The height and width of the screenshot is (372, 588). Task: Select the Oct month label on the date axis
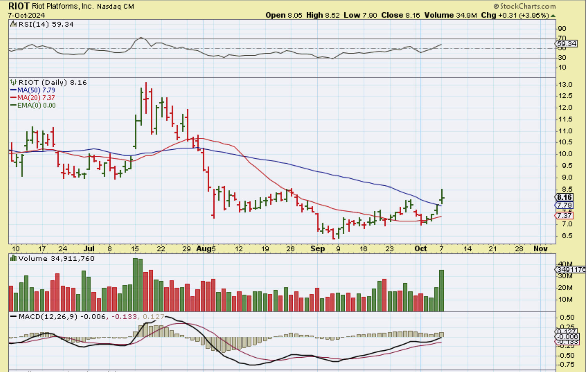point(420,249)
